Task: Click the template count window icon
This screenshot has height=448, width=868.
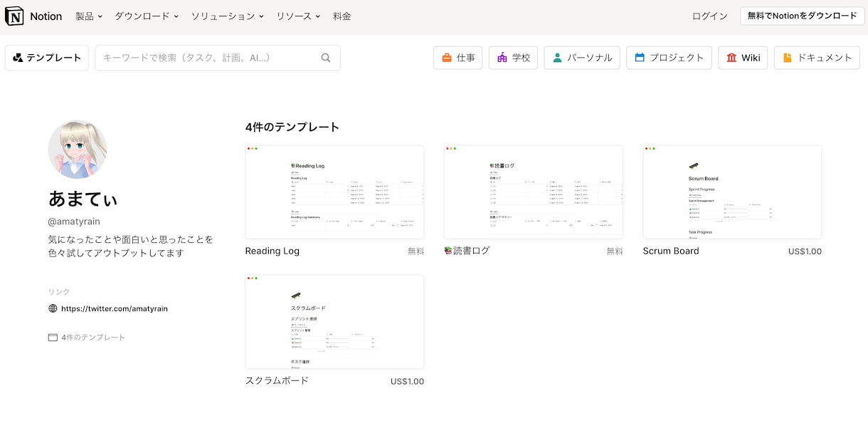Action: pos(53,338)
